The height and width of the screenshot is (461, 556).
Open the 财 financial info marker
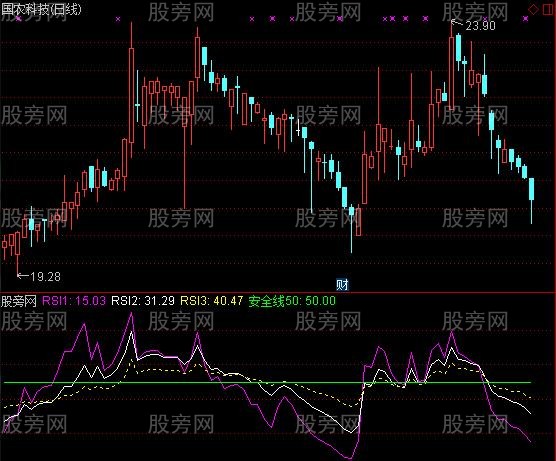tap(342, 284)
